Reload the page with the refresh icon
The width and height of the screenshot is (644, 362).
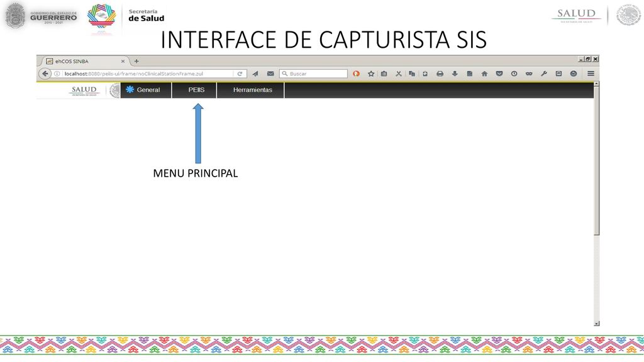240,74
